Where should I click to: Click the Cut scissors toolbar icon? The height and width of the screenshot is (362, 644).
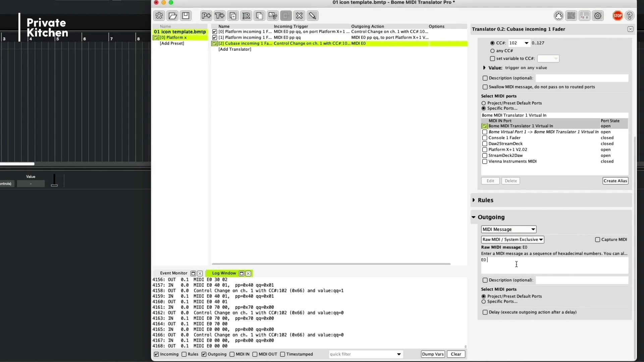click(273, 16)
